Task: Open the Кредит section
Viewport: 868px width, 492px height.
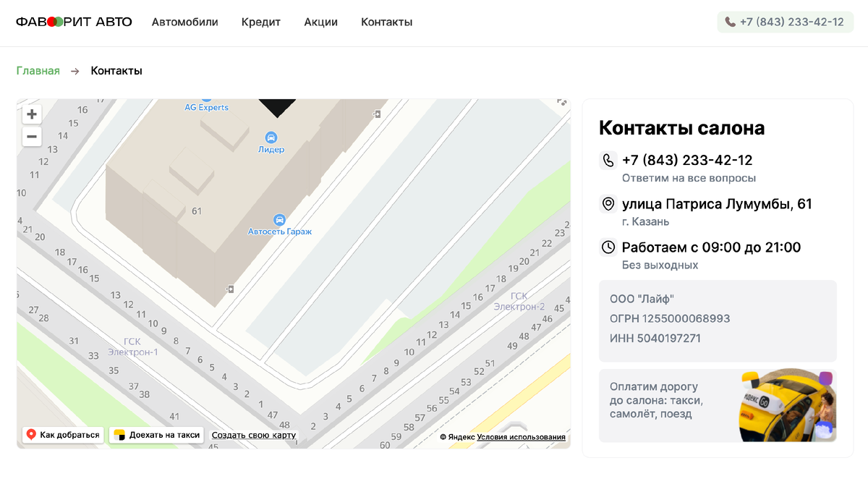Action: coord(260,22)
